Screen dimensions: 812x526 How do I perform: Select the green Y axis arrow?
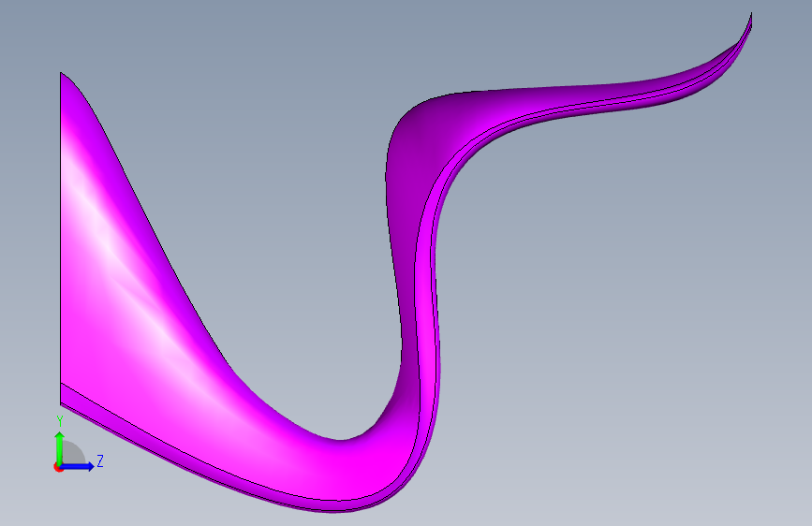pos(60,448)
